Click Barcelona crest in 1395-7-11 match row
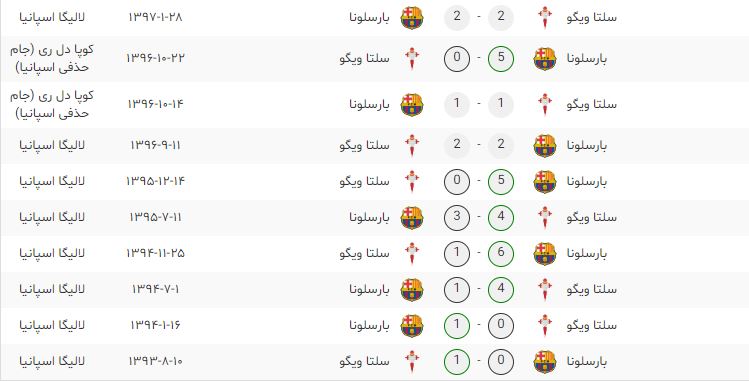Viewport: 749px width, 381px height. (412, 218)
